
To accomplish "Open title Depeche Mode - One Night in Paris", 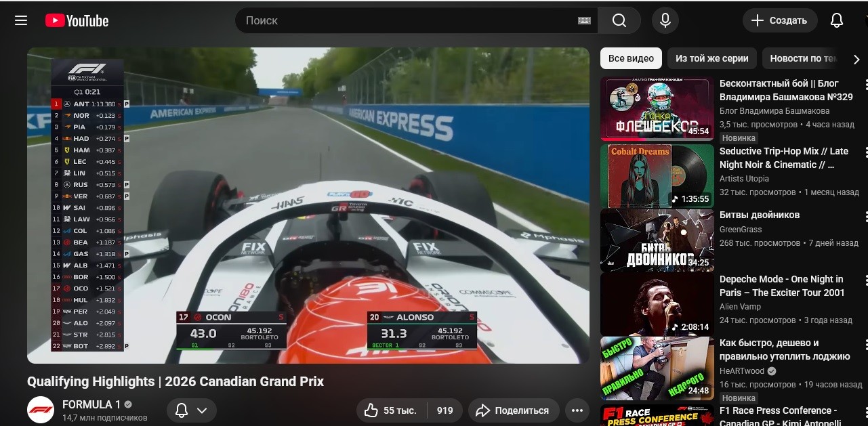I will click(x=782, y=286).
